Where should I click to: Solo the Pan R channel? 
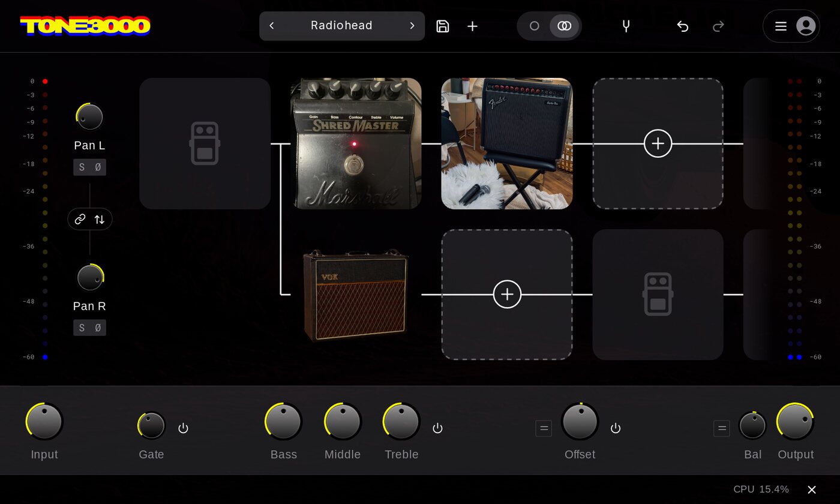pyautogui.click(x=82, y=328)
